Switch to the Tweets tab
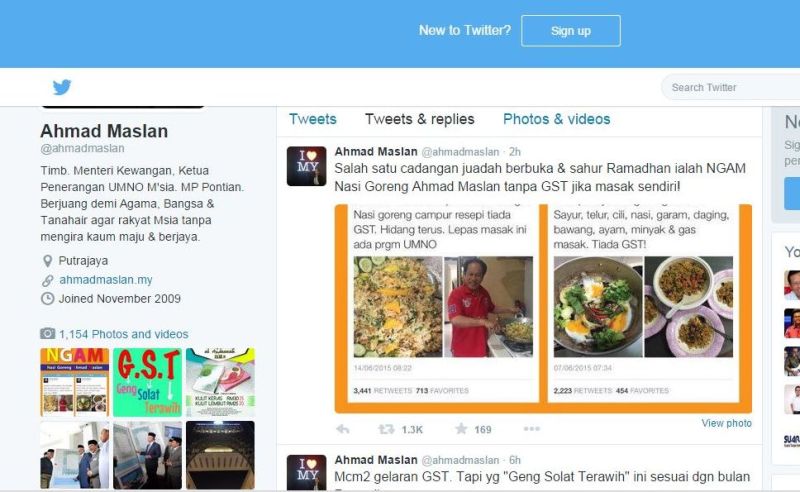 313,119
